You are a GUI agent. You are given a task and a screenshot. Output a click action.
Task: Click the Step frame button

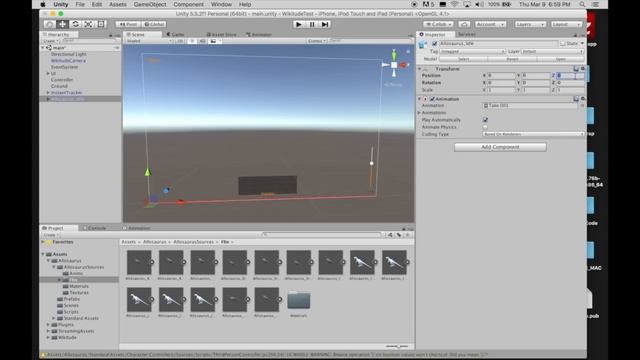(x=325, y=24)
